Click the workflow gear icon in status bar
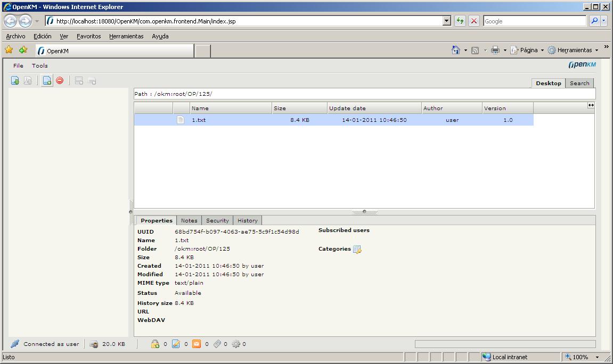This screenshot has width=613, height=364. 236,344
